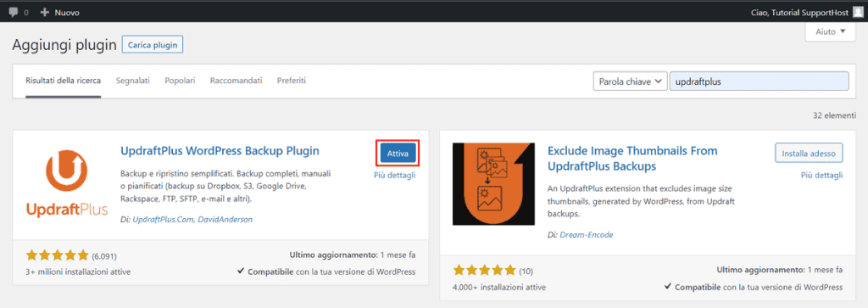Open the UpdraftPlus WordPress Backup Plugin title link
Image resolution: width=868 pixels, height=308 pixels.
coord(220,151)
